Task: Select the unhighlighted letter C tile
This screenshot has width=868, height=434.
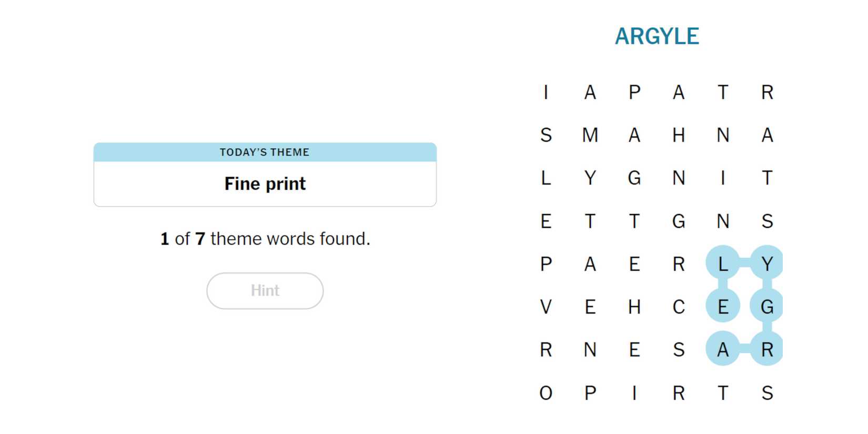Action: pyautogui.click(x=679, y=307)
